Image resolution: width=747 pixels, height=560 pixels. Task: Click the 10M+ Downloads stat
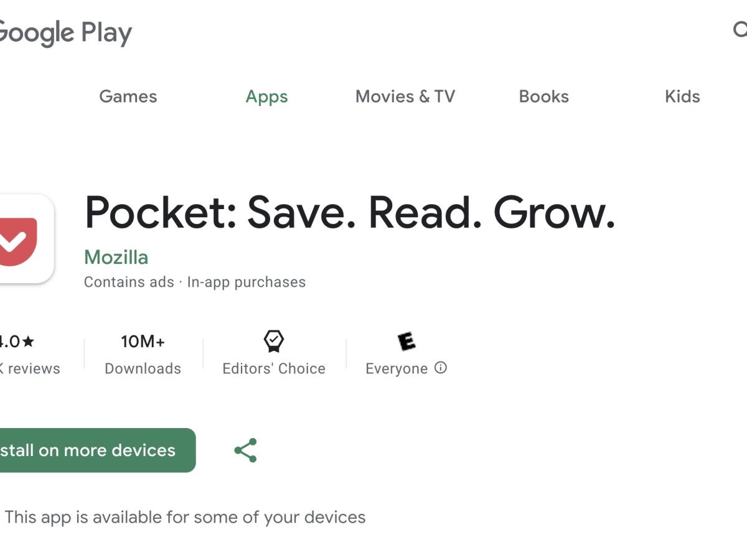point(143,355)
